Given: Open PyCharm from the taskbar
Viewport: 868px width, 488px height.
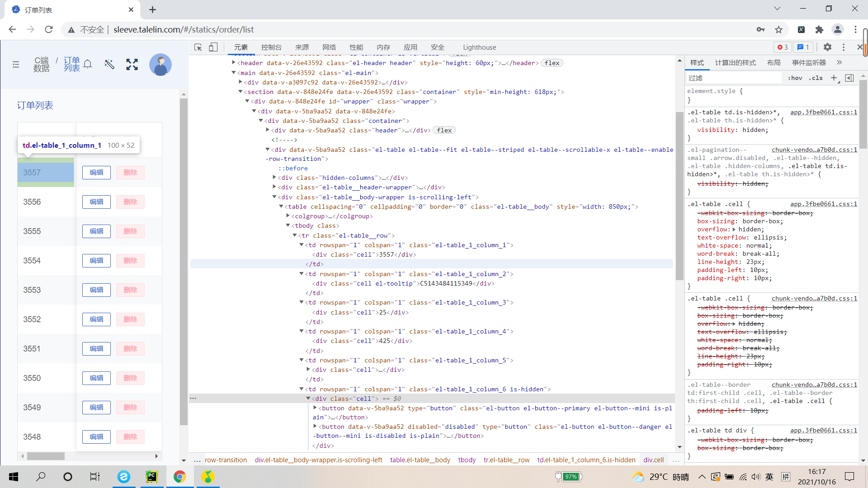Looking at the screenshot, I should point(151,477).
